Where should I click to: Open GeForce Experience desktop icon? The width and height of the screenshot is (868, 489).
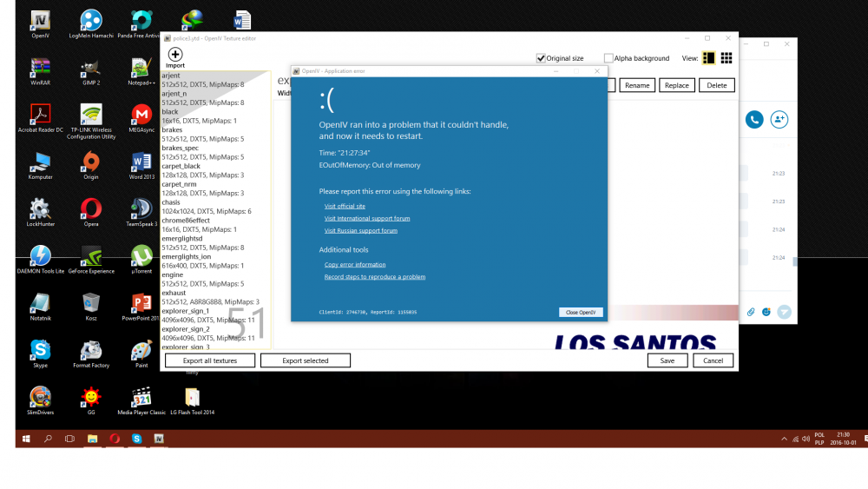click(91, 260)
